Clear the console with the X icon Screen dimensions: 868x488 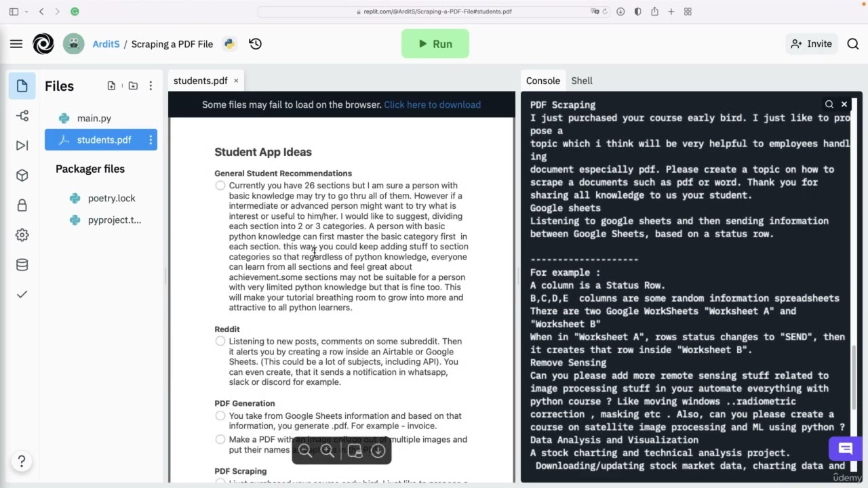point(844,104)
